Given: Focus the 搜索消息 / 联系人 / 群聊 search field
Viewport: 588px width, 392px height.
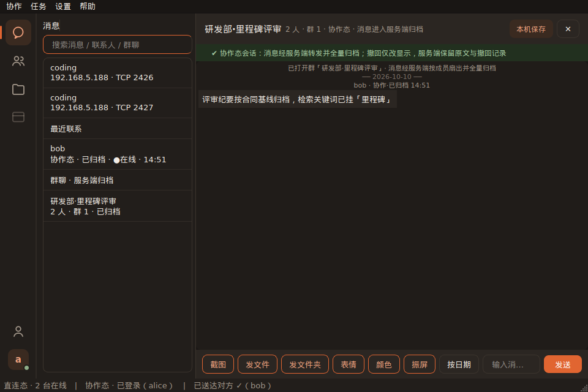Looking at the screenshot, I should [118, 45].
